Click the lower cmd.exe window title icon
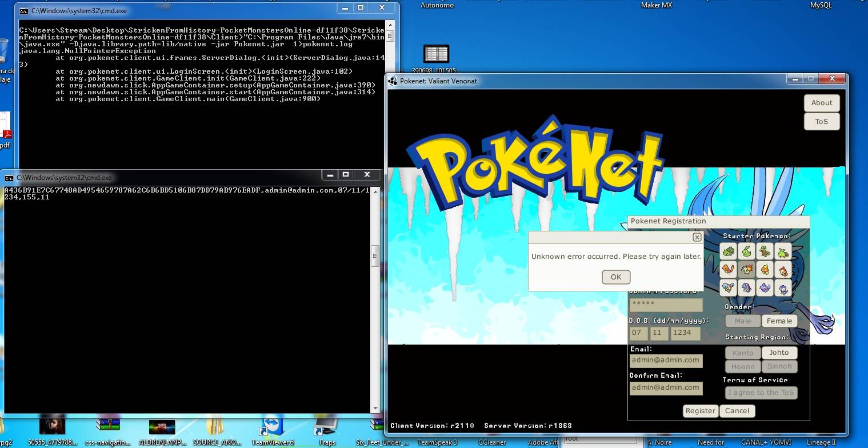Screen dimensions: 868x448 9,178
